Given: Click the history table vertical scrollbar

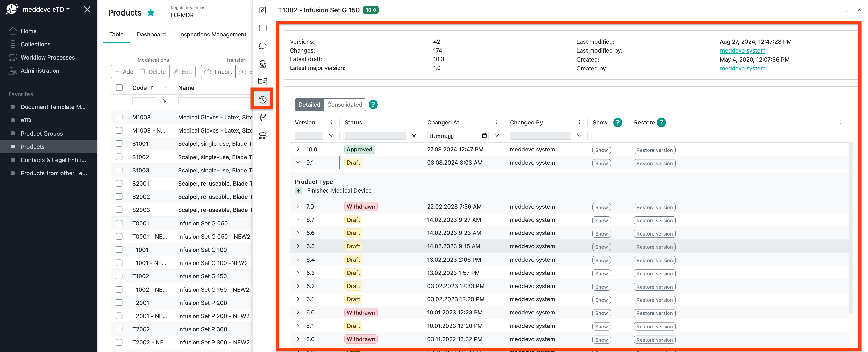Looking at the screenshot, I should pyautogui.click(x=851, y=228).
